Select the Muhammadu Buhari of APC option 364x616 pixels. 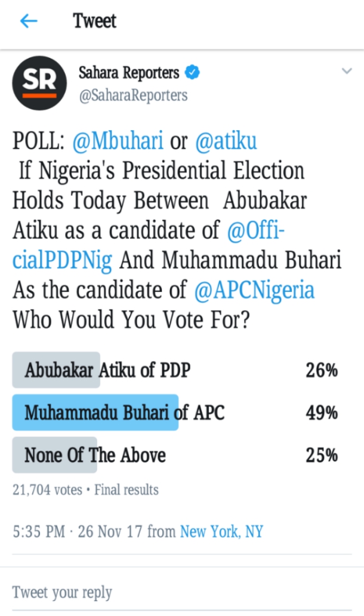(125, 412)
